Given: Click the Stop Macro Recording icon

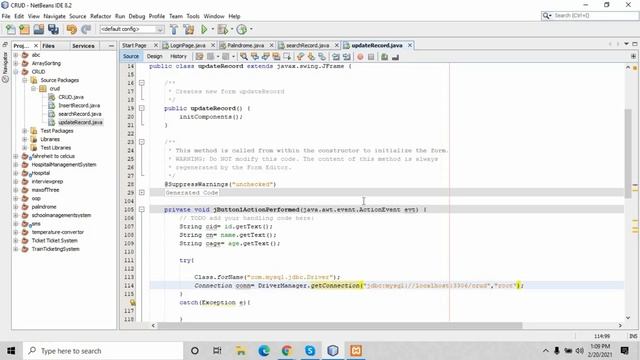Looking at the screenshot, I should pos(371,57).
